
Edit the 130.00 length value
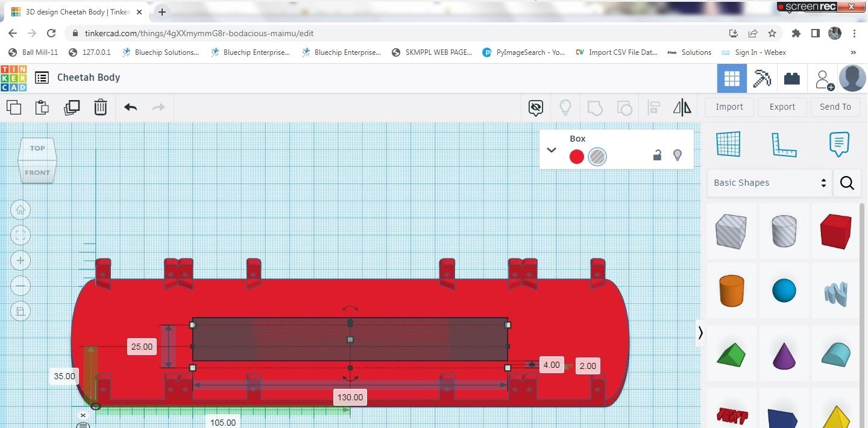pyautogui.click(x=350, y=397)
